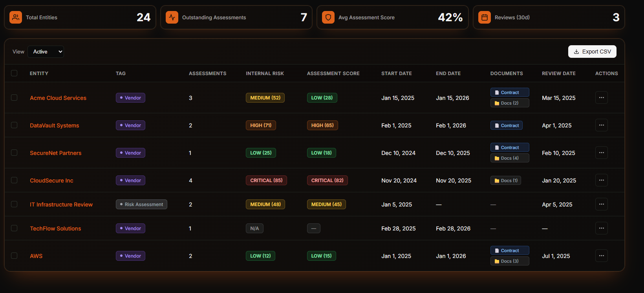Image resolution: width=644 pixels, height=293 pixels.
Task: Click the Reviews (30d) calendar icon
Action: coord(485,17)
